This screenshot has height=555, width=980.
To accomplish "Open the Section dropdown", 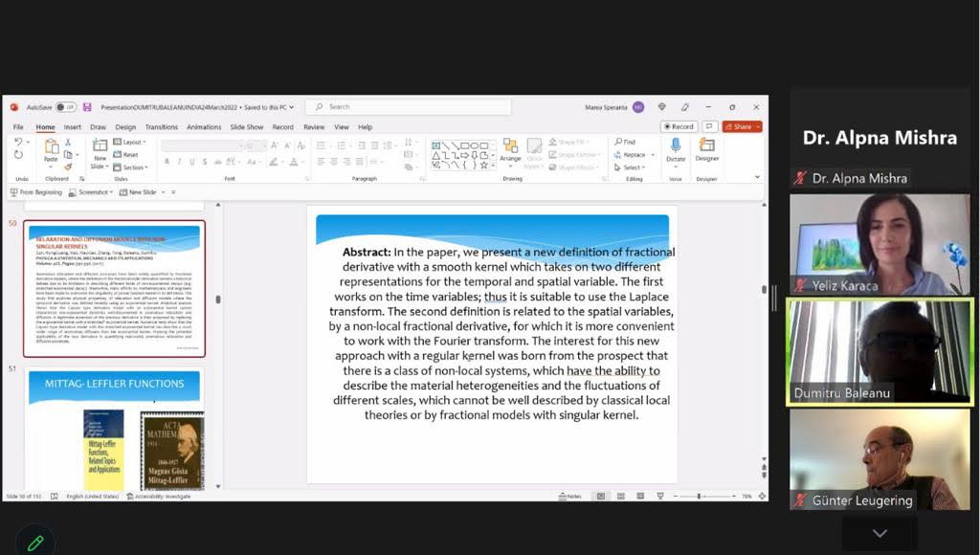I will [133, 167].
